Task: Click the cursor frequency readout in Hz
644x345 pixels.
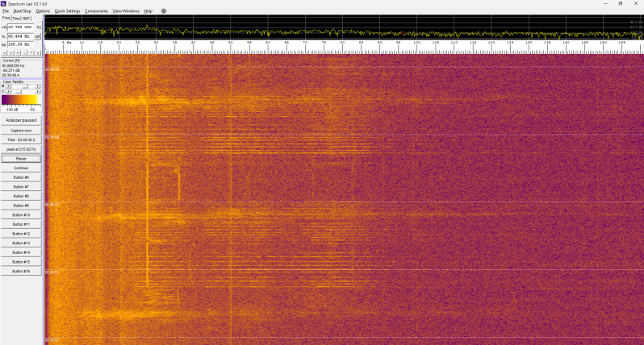Action: [x=13, y=65]
